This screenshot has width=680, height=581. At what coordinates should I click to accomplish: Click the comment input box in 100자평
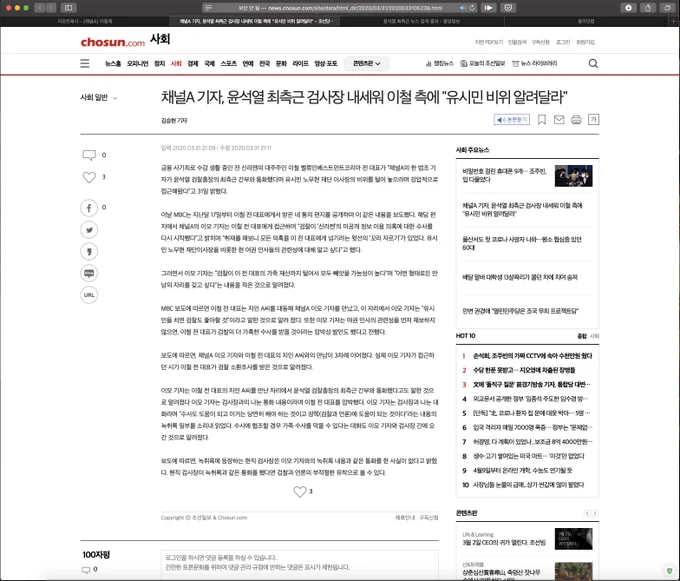[x=300, y=563]
